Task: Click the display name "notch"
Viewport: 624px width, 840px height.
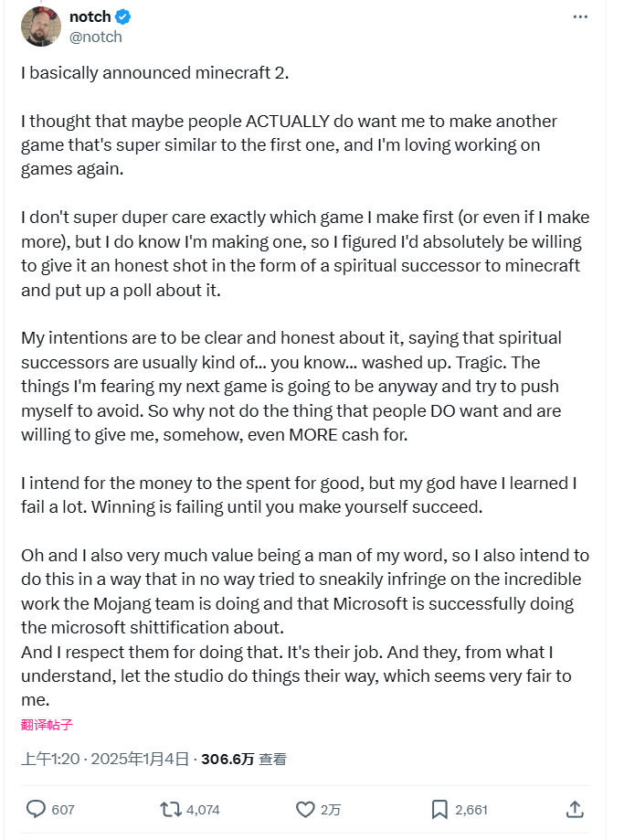Action: [90, 17]
